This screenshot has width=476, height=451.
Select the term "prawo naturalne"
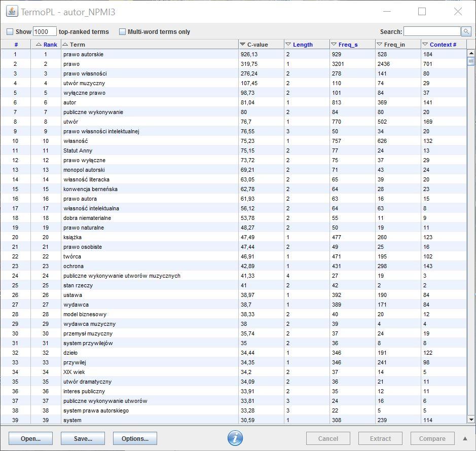tap(84, 228)
